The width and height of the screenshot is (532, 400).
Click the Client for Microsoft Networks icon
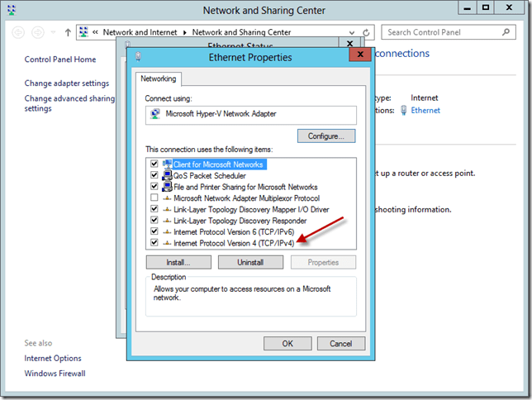pyautogui.click(x=166, y=164)
